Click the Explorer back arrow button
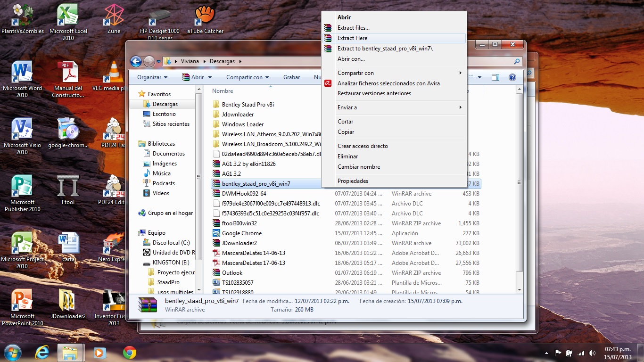This screenshot has height=362, width=644. pyautogui.click(x=136, y=61)
